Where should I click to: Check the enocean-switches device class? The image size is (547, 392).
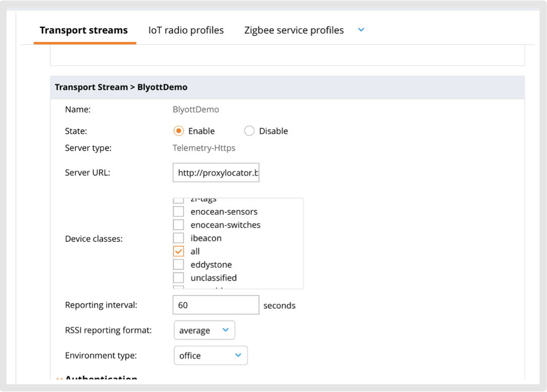coord(179,225)
